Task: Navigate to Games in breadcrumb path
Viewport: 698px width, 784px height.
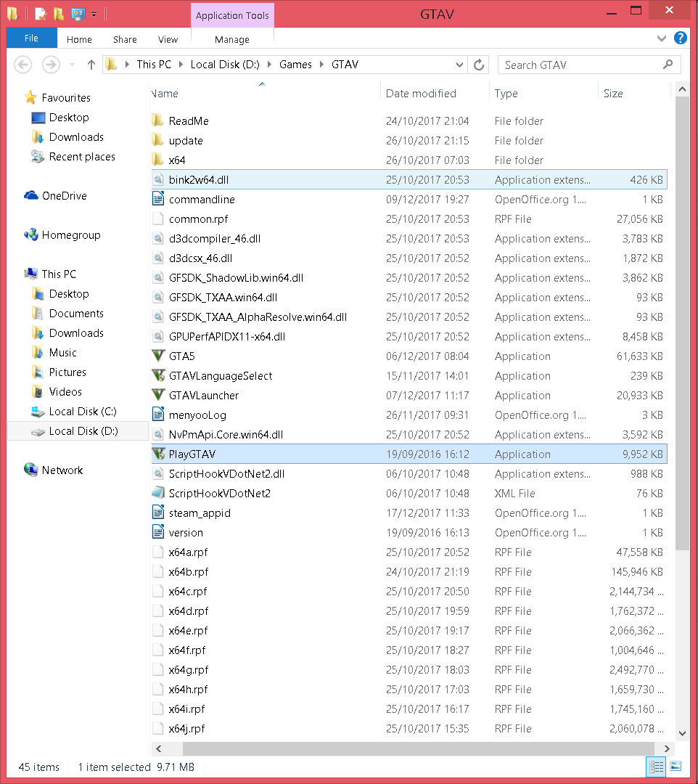Action: 295,65
